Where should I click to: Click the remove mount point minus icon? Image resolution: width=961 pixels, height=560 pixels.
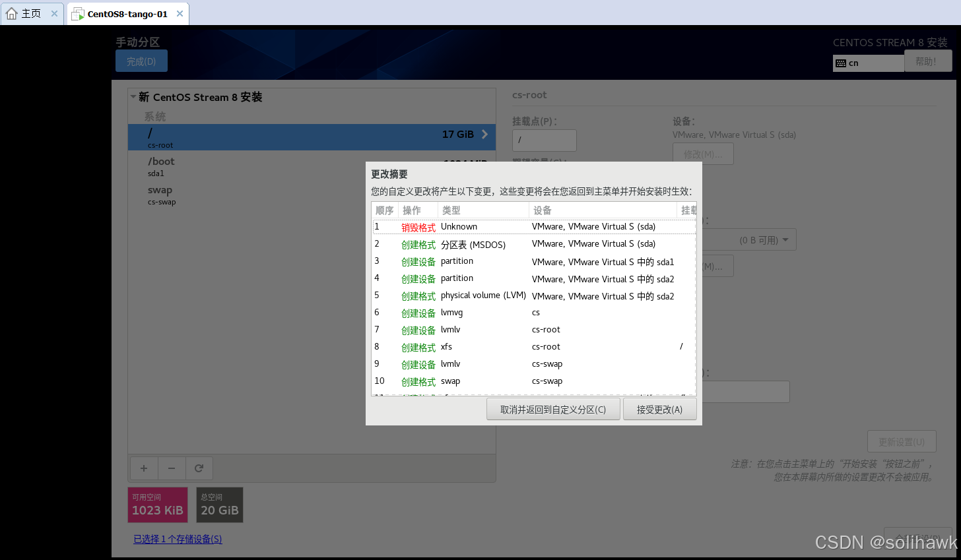[172, 468]
